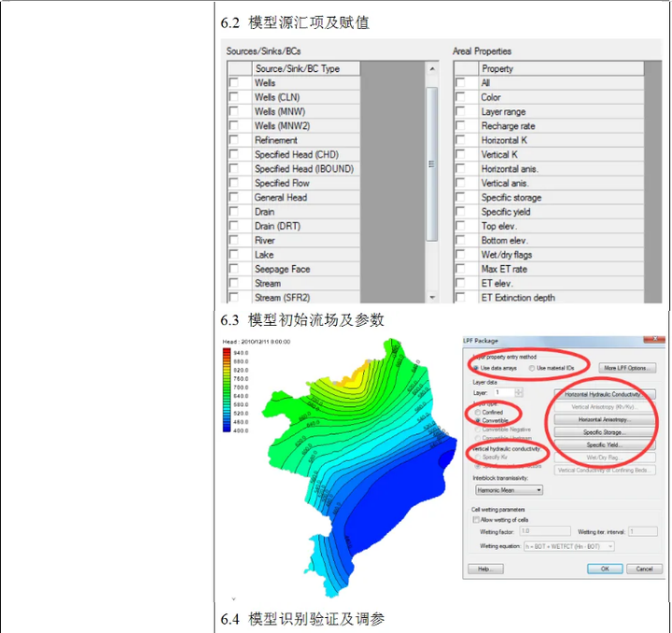
Task: Click the Sources/Sinks list scroll-up arrow
Action: click(x=432, y=68)
